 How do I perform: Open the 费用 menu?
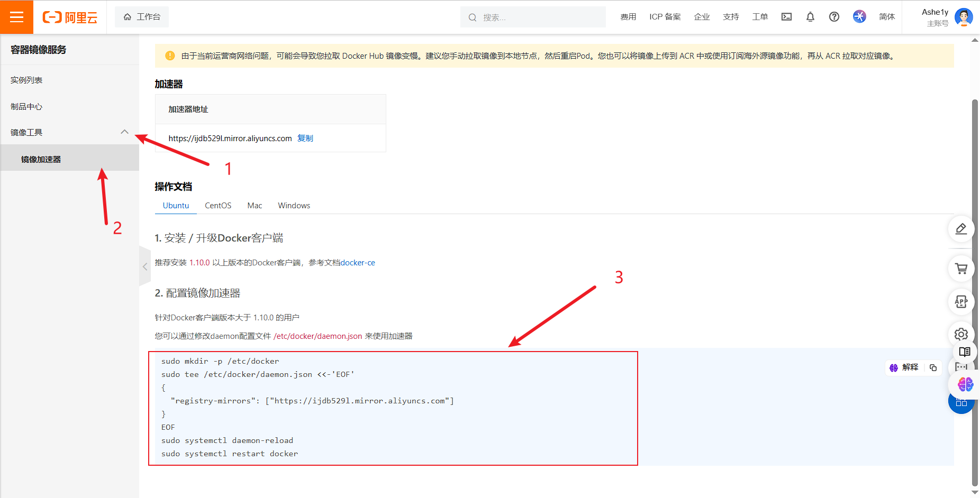[x=628, y=17]
